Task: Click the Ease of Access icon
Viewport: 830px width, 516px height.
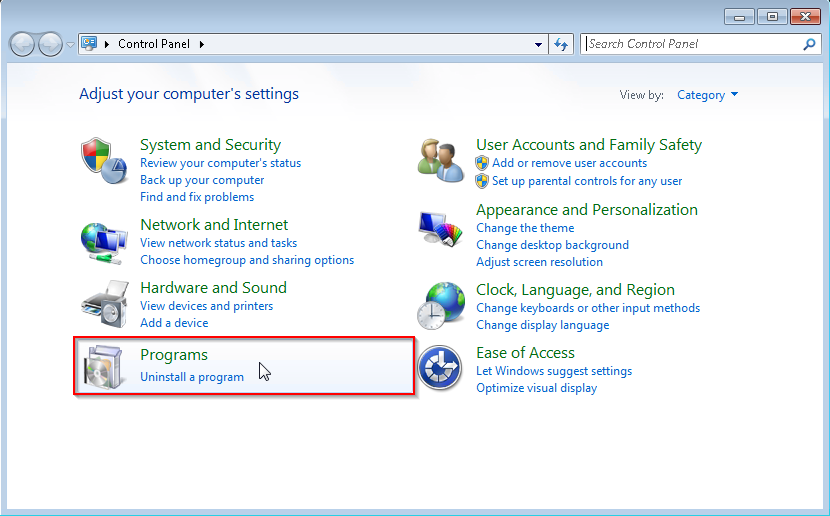Action: point(440,368)
